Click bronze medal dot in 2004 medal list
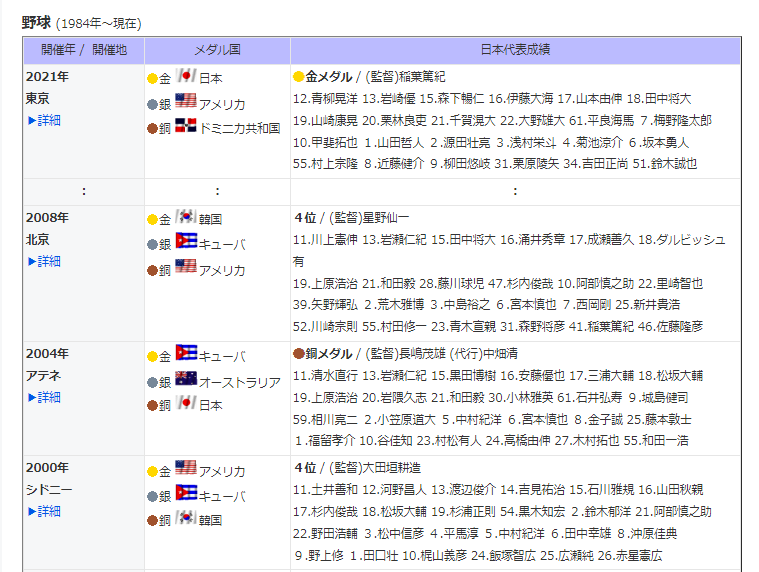 pos(152,405)
